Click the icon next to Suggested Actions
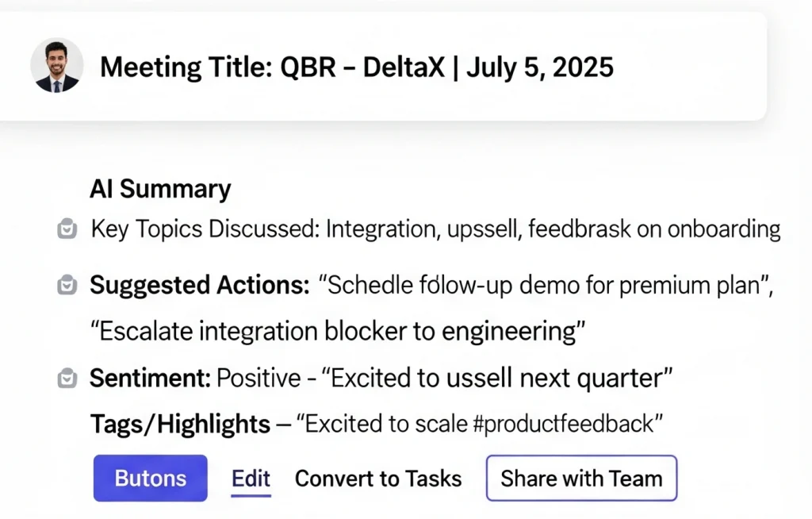The image size is (812, 519). (x=67, y=286)
